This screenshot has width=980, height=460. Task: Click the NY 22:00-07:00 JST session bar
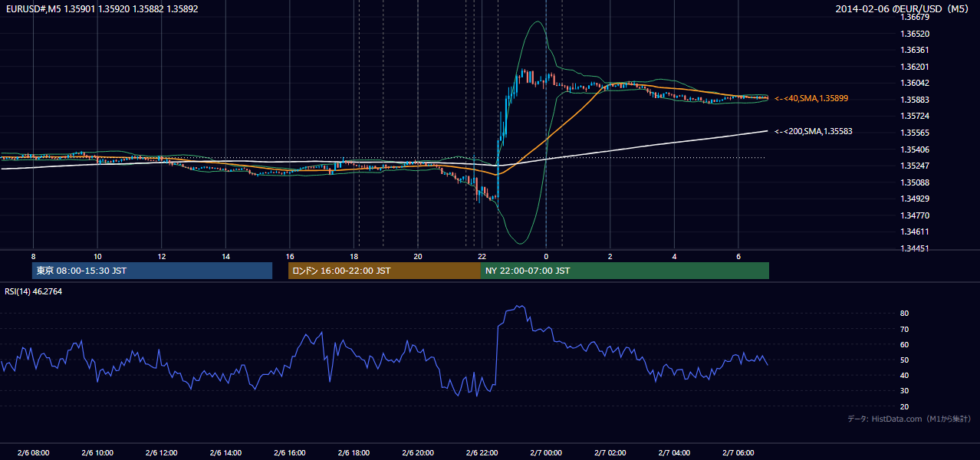(x=625, y=271)
